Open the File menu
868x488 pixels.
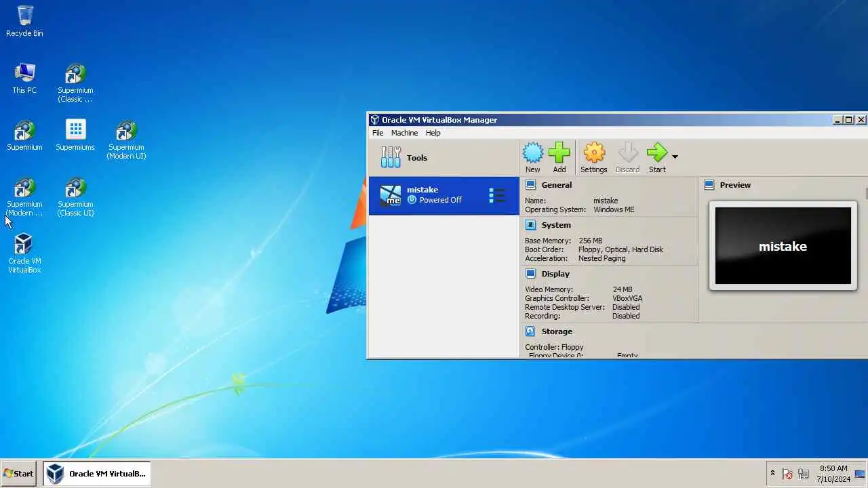tap(378, 133)
